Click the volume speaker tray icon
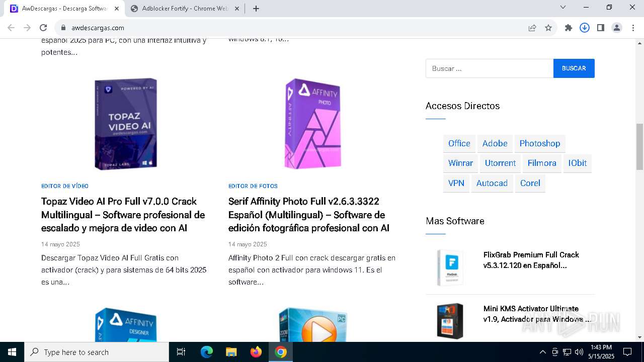The width and height of the screenshot is (644, 362). pos(579,352)
